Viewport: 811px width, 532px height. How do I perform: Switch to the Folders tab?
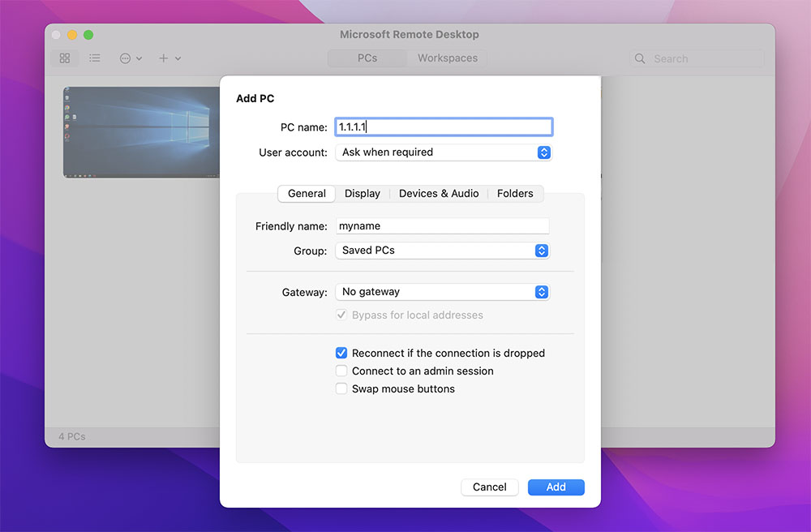click(515, 193)
